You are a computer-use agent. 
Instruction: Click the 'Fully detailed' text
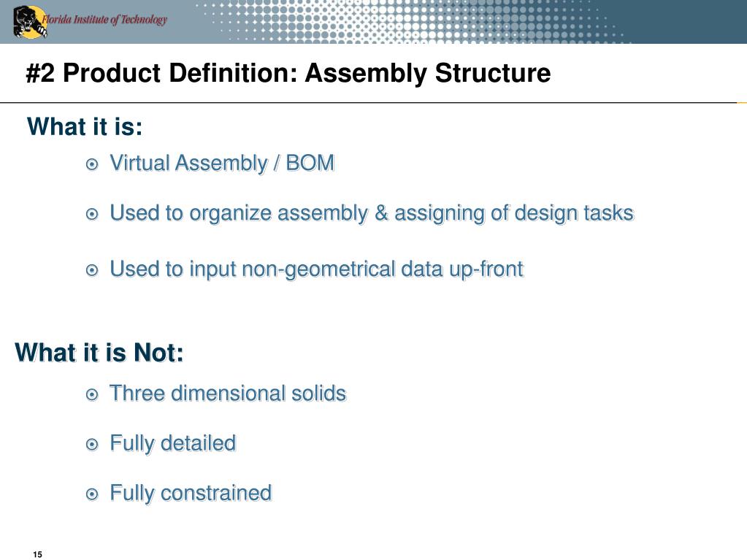(x=173, y=443)
